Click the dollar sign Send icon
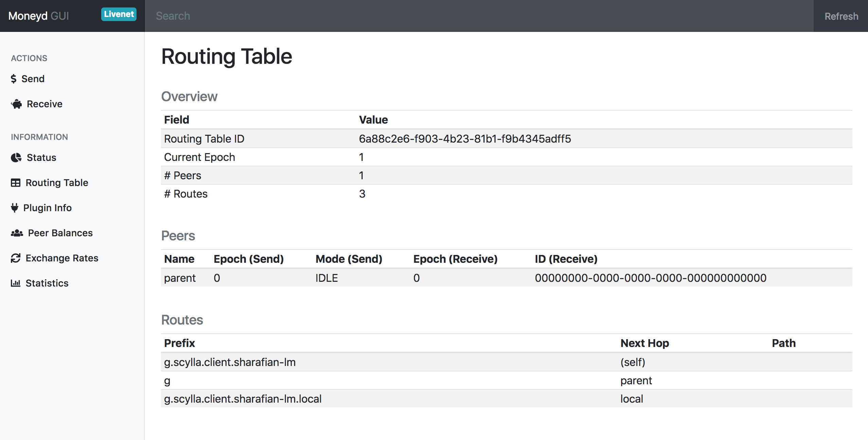This screenshot has height=440, width=868. pos(14,79)
